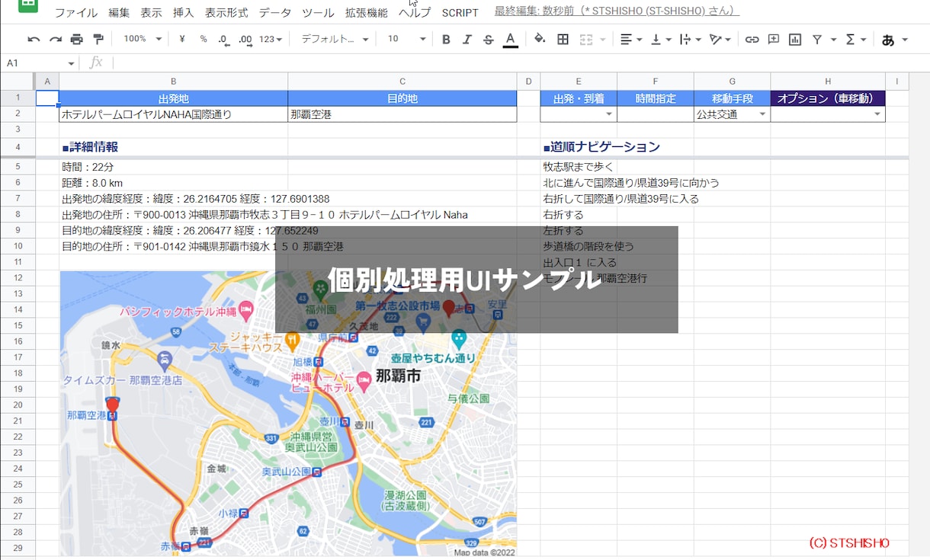Open text color picker

(x=510, y=39)
